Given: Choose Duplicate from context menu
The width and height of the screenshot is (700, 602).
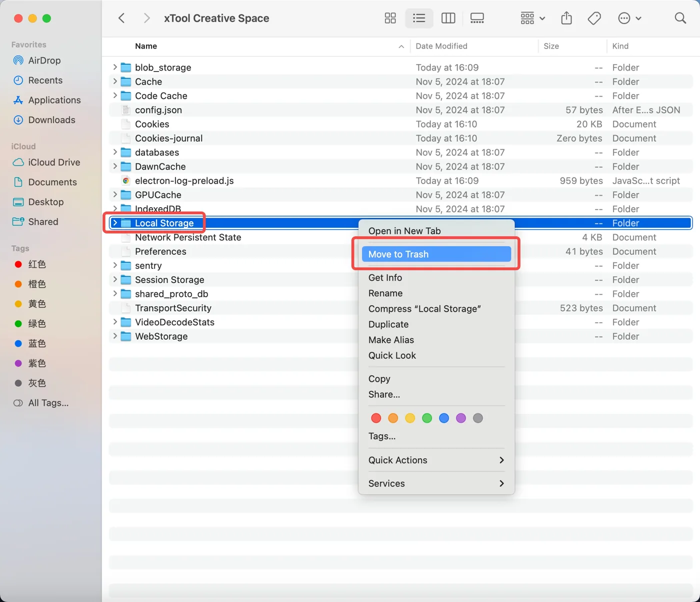Looking at the screenshot, I should (436, 324).
